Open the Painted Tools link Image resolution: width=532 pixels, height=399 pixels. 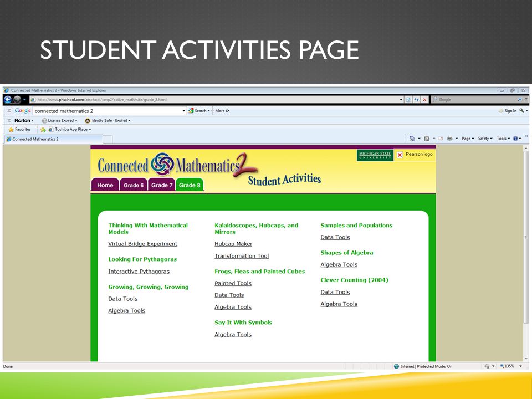[233, 283]
